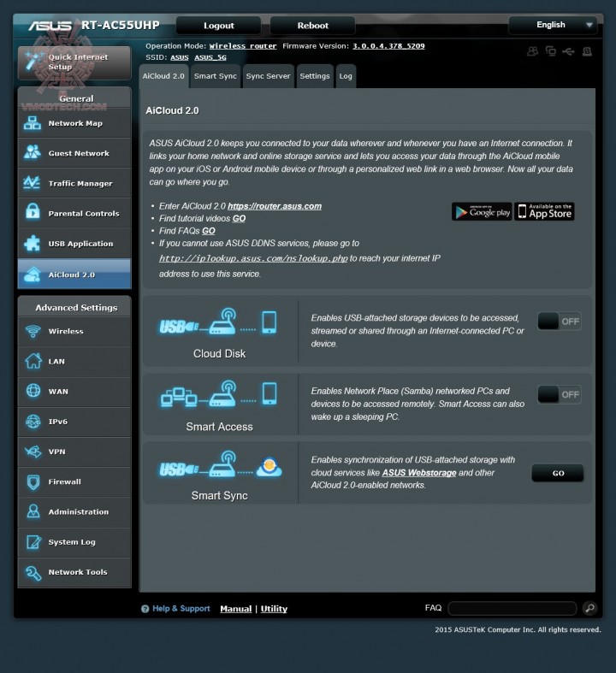The width and height of the screenshot is (616, 673).
Task: Open the Find FAQs GO link
Action: tap(209, 231)
